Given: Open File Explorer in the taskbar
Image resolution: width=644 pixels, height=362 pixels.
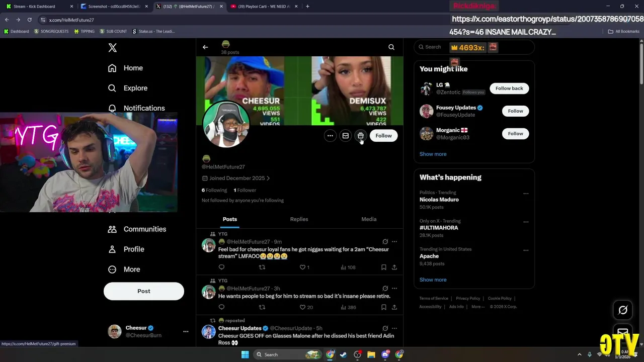Looking at the screenshot, I should point(371,355).
